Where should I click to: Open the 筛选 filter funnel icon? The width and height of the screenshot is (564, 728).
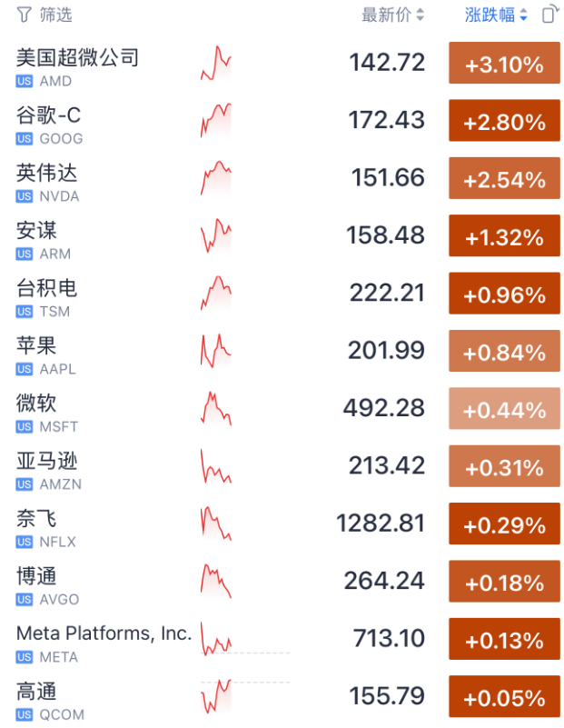tap(24, 15)
